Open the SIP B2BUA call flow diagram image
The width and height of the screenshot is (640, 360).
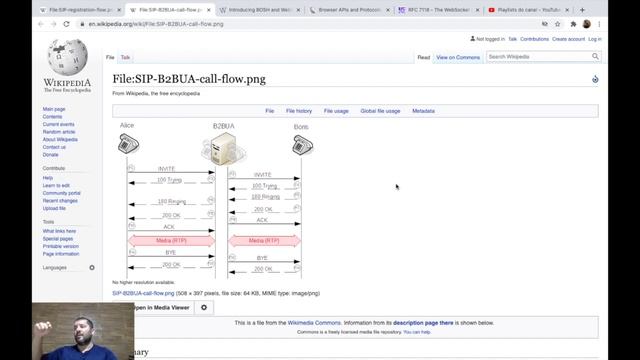216,200
